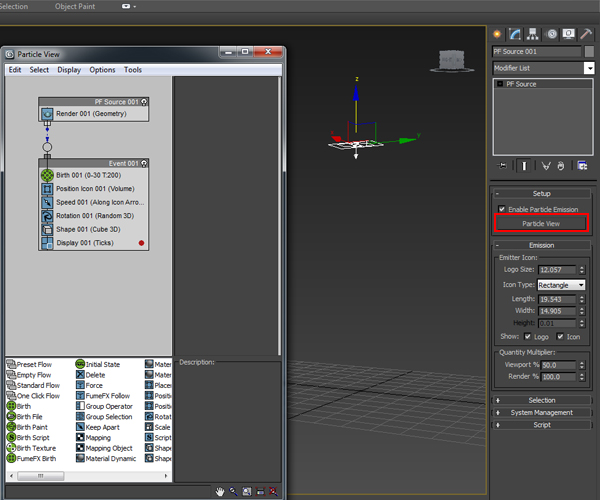
Task: Pick Delete operator from depot
Action: tap(90, 375)
